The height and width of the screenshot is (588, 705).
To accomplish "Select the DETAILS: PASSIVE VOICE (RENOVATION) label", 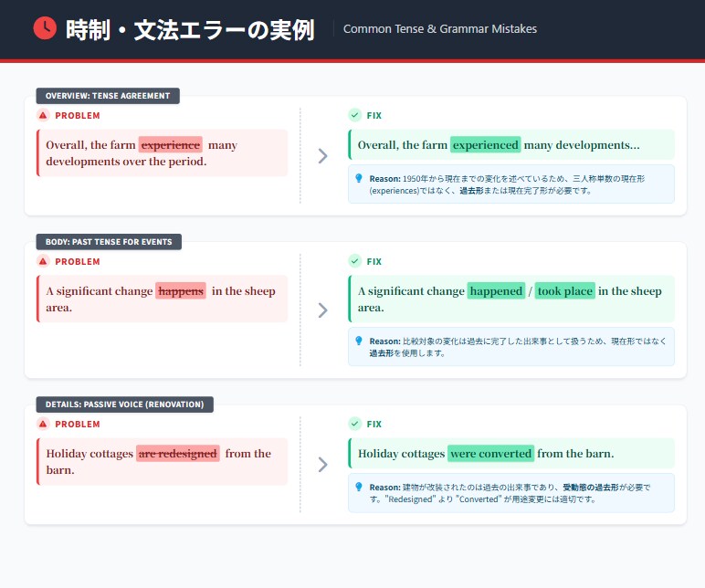I will 124,404.
